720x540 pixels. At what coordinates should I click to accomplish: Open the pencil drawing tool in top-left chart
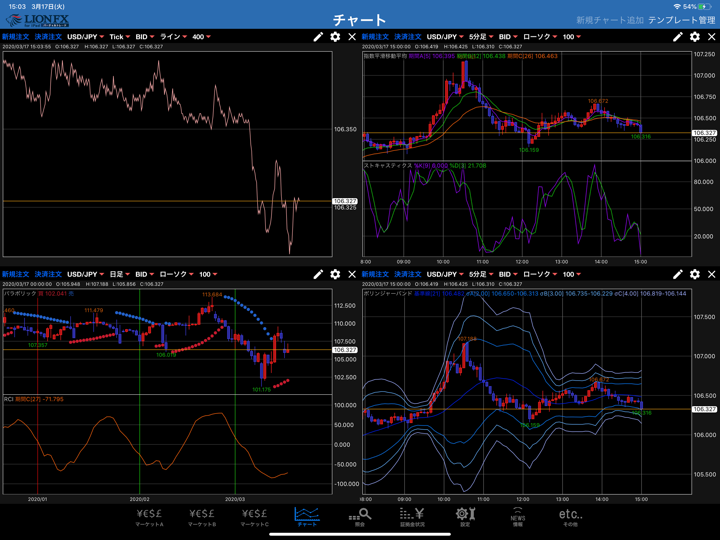coord(318,37)
